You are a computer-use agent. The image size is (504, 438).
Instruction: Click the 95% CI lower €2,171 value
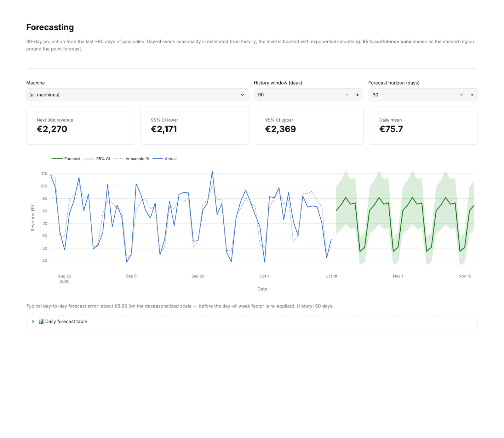[164, 129]
